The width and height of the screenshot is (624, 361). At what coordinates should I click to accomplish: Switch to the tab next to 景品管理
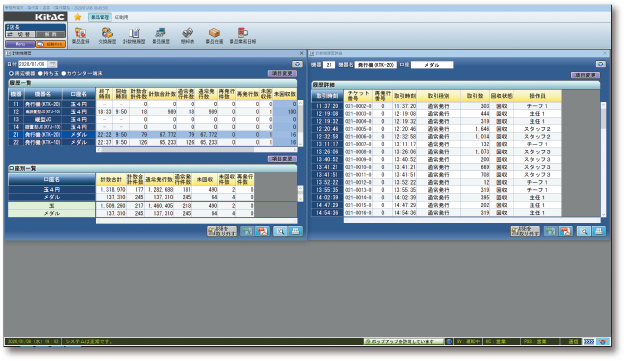[121, 17]
